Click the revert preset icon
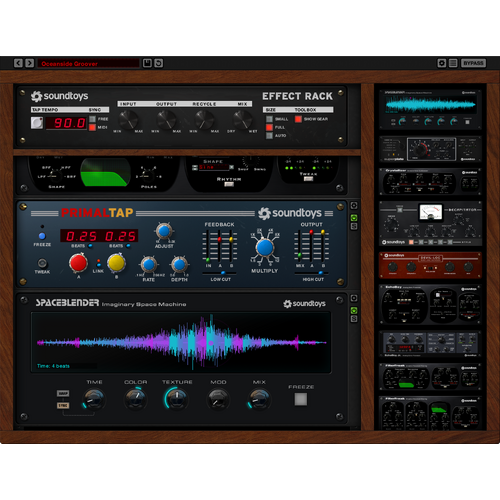Viewport: 500px width, 500px height. coord(159,63)
